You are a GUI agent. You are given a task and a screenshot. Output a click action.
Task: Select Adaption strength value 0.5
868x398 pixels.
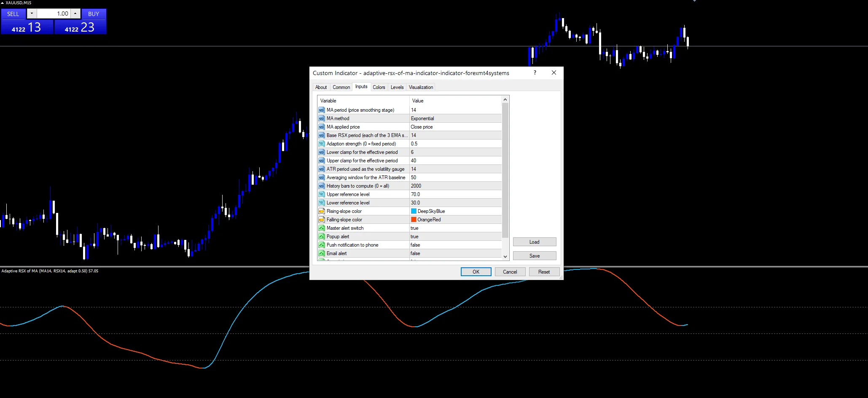(x=456, y=144)
